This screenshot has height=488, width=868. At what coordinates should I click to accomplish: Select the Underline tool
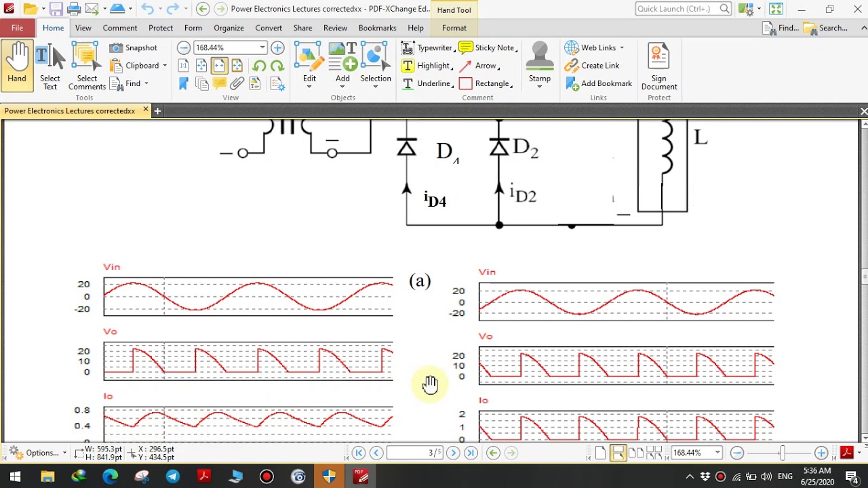pos(427,83)
